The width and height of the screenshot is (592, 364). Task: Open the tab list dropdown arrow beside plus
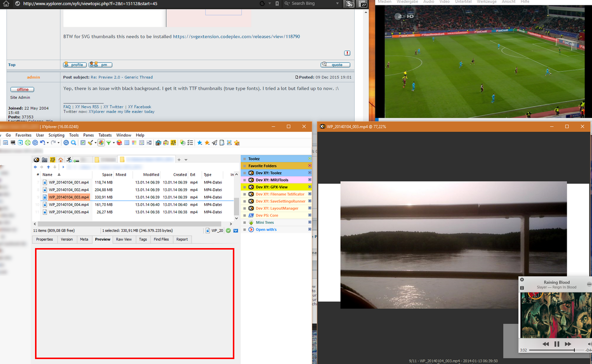[x=185, y=160]
